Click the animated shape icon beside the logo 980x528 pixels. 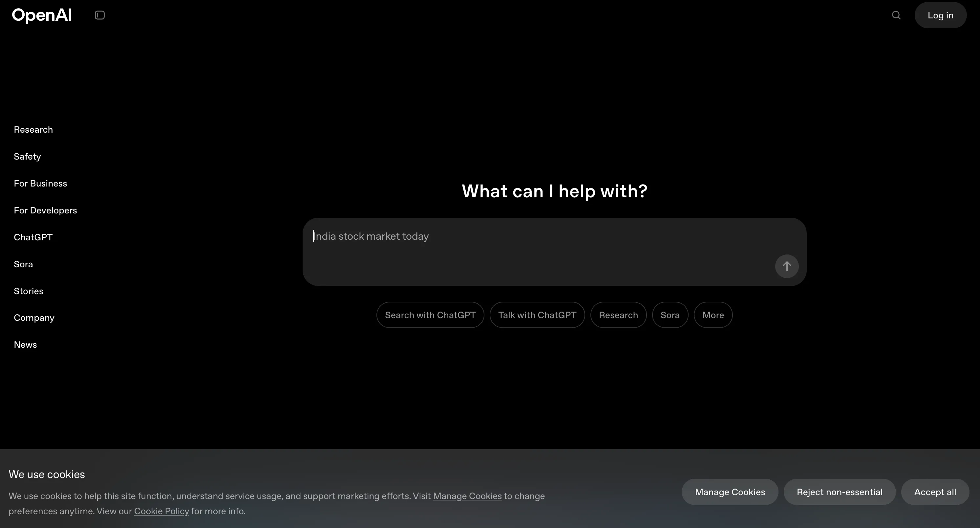pos(100,15)
